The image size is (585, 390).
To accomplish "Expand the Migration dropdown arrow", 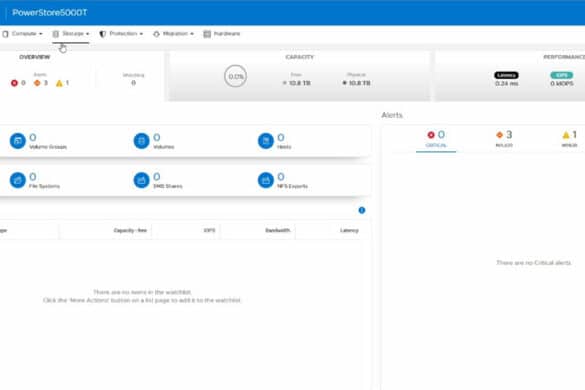I will [x=192, y=34].
